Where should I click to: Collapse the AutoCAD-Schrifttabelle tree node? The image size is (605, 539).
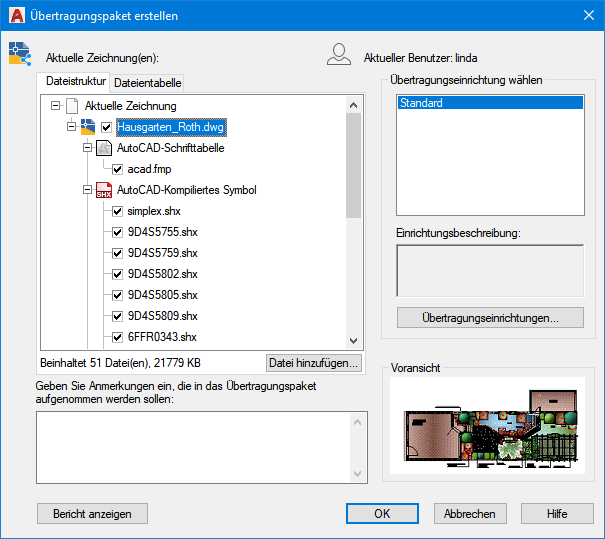pos(88,148)
